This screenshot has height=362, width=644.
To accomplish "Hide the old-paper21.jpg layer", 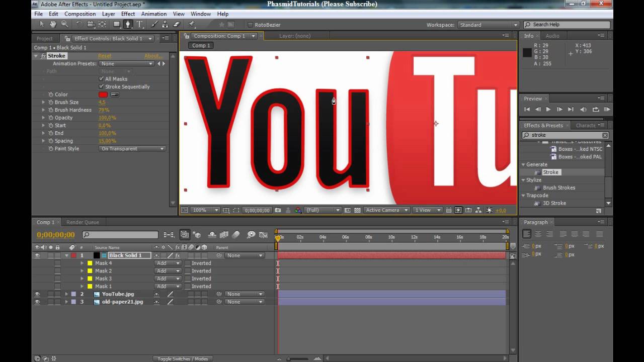I will (x=37, y=302).
